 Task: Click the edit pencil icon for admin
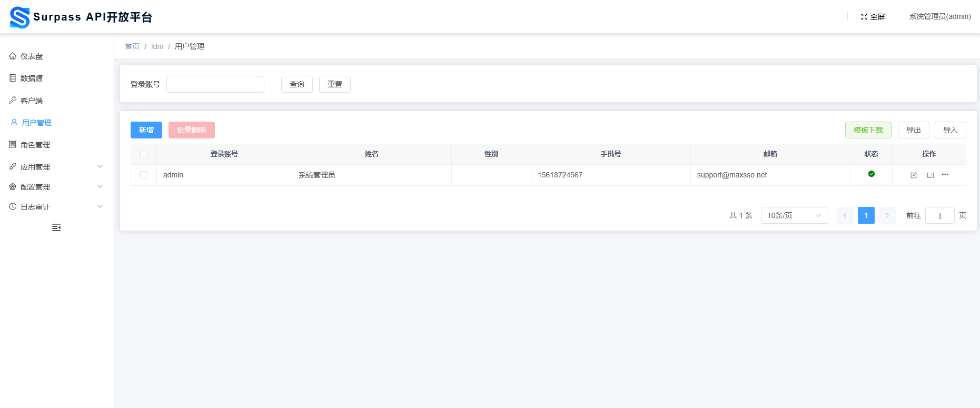click(x=914, y=175)
